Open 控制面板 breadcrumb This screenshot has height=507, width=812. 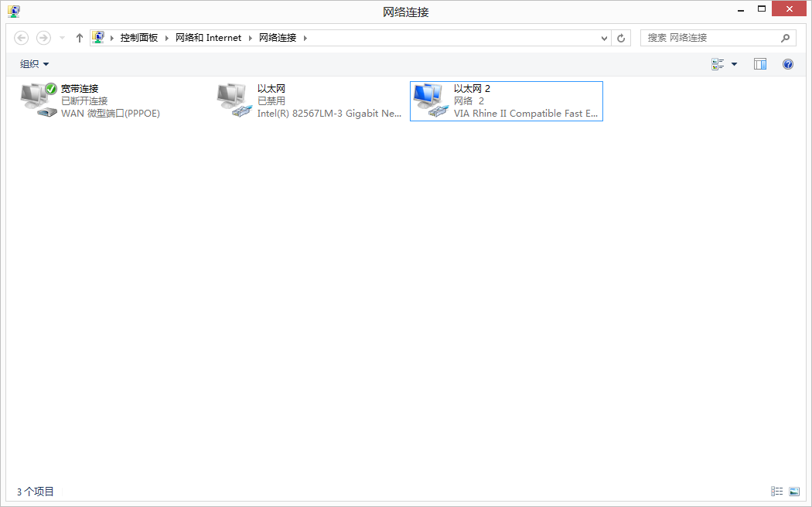click(138, 38)
